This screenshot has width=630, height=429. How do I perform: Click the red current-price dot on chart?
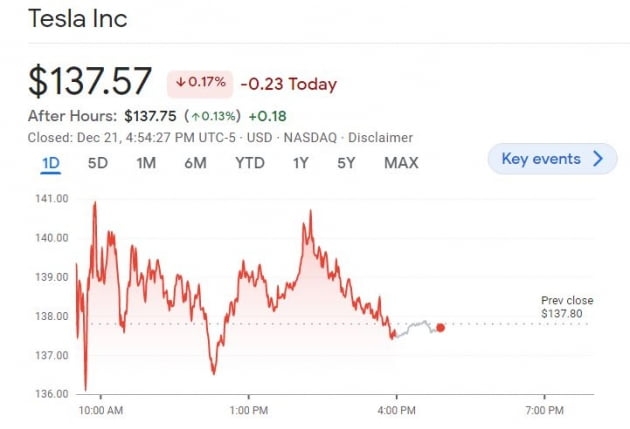click(441, 327)
